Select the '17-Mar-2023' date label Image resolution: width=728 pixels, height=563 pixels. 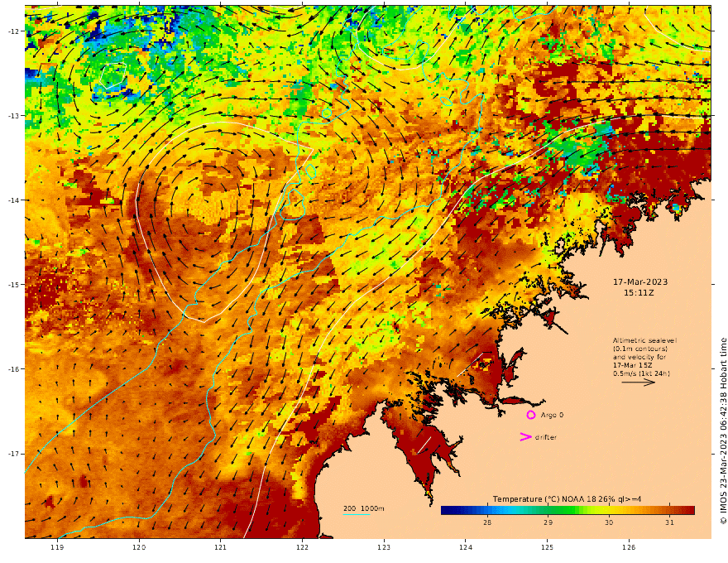[x=640, y=282]
